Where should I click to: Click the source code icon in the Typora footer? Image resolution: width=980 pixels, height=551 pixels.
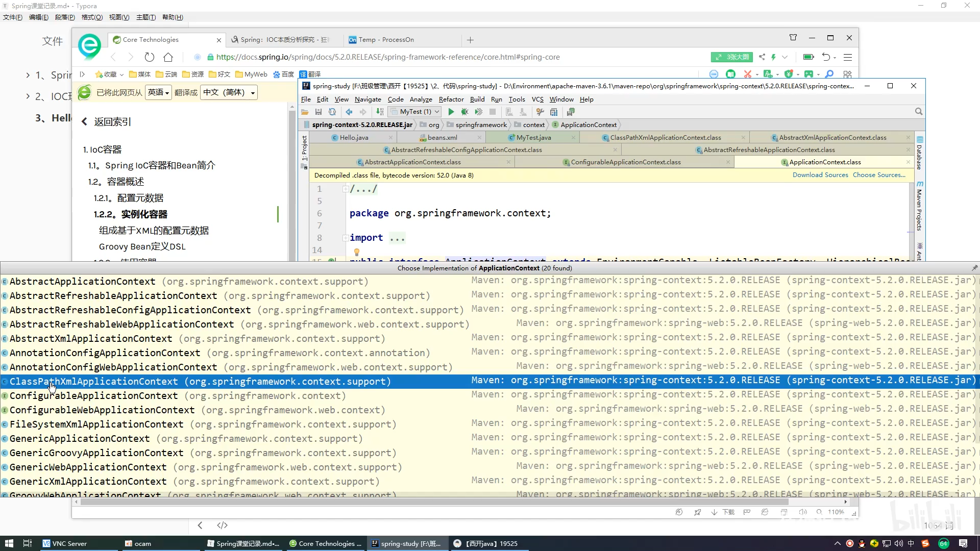click(223, 525)
